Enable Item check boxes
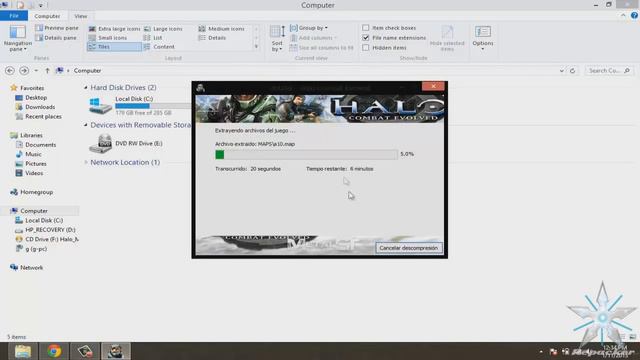 (366, 28)
